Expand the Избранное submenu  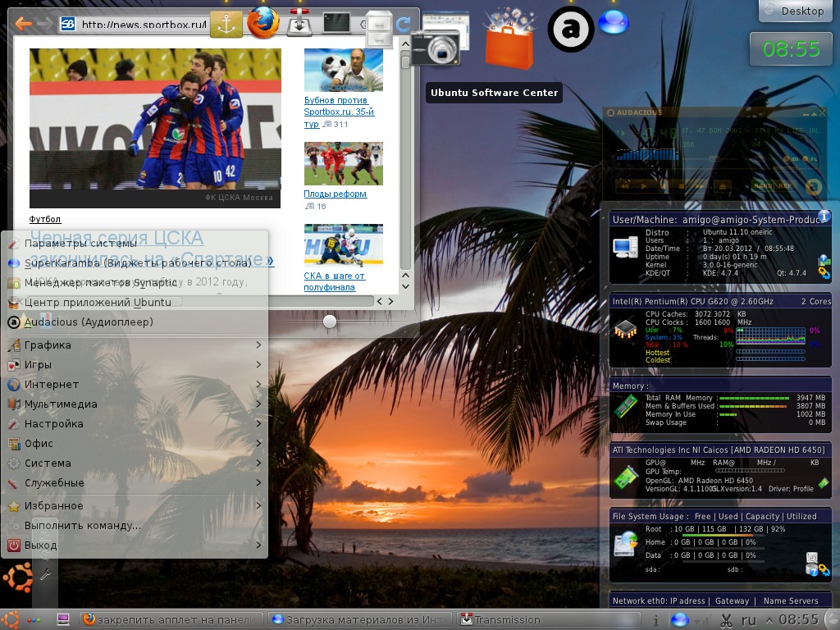[134, 505]
